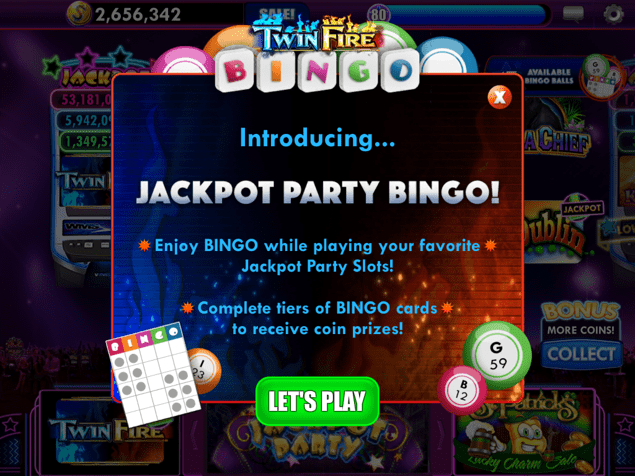
Task: Close the Jackpot Party Bingo popup
Action: pos(500,97)
